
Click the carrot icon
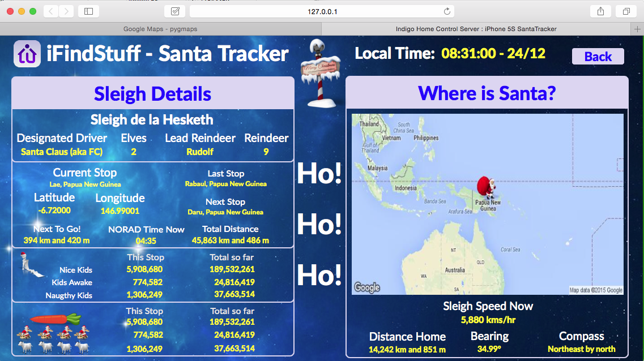[56, 319]
